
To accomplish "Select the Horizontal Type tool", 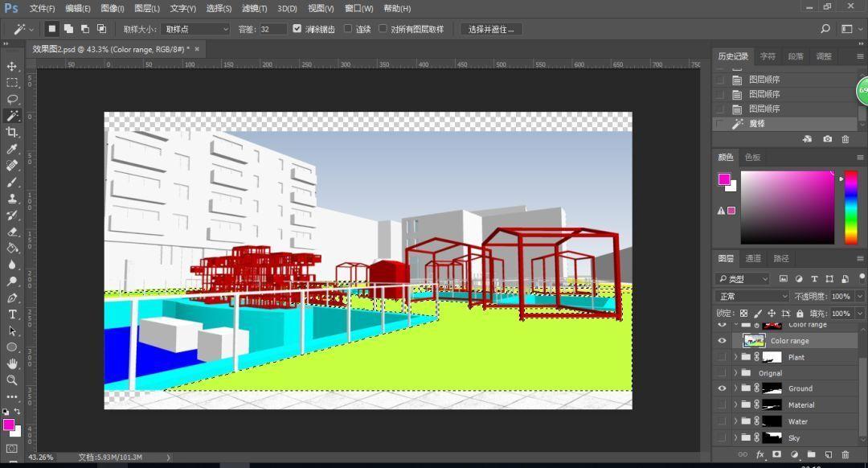I will click(x=12, y=314).
